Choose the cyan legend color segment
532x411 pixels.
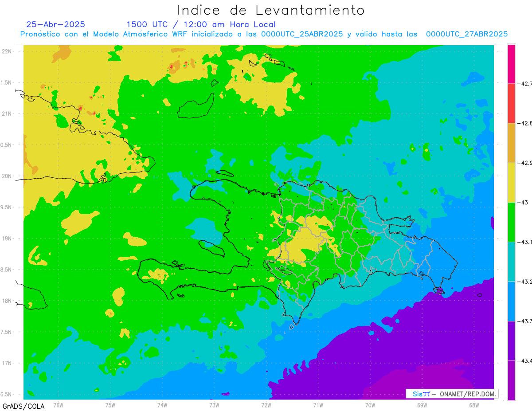point(511,261)
